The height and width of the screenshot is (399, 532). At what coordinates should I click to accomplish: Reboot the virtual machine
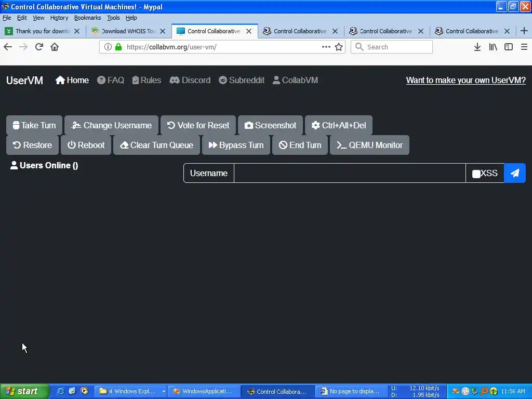(86, 145)
